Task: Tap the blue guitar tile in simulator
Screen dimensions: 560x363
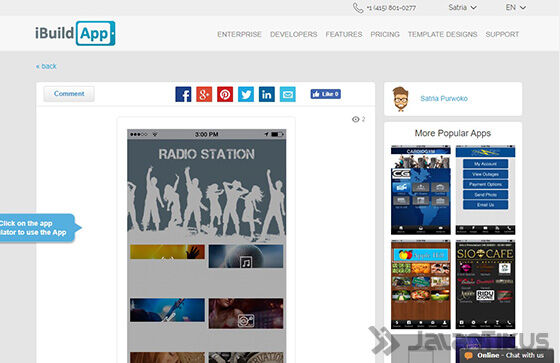Action: 168,310
